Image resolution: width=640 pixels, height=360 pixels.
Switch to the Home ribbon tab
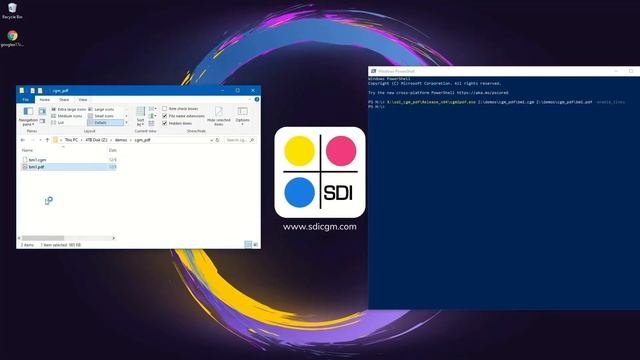pos(44,100)
